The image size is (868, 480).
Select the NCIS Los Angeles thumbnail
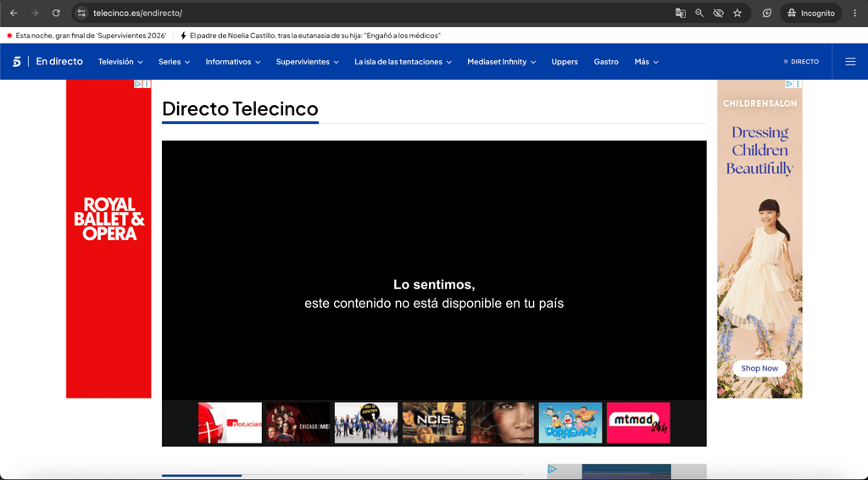(434, 422)
